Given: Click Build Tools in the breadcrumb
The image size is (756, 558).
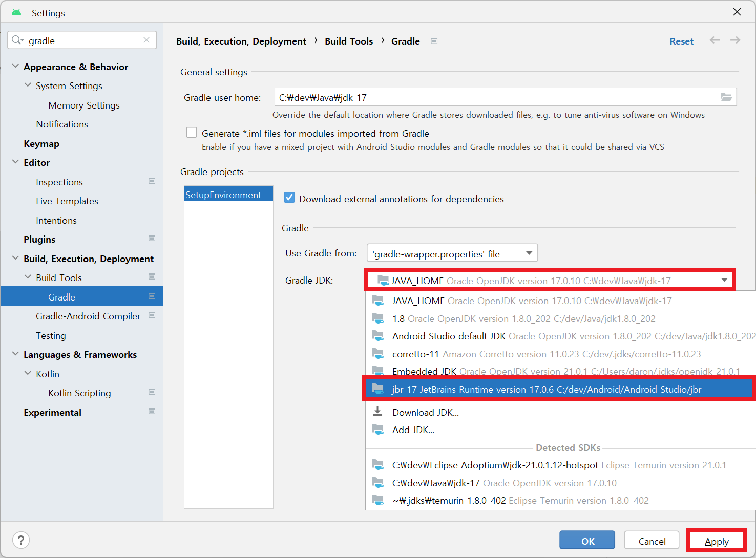Looking at the screenshot, I should (349, 41).
